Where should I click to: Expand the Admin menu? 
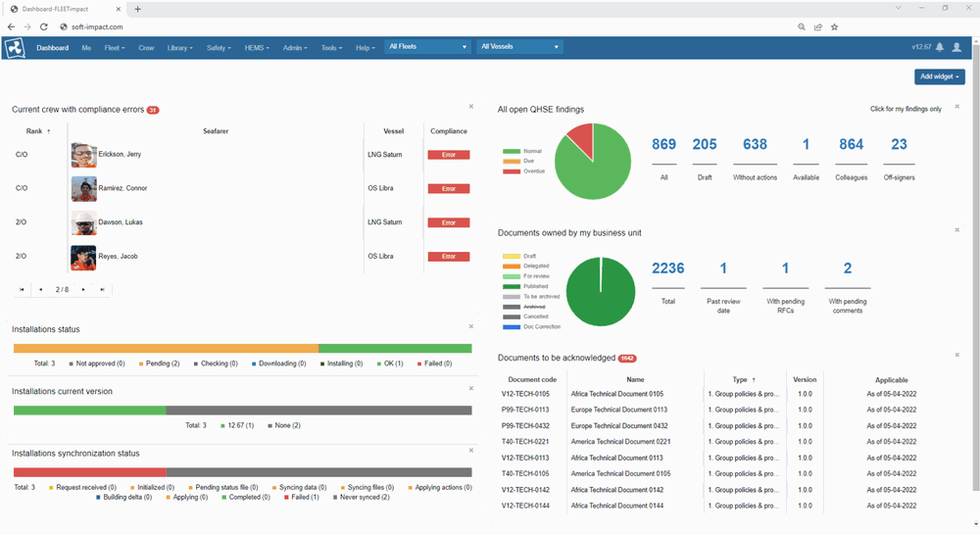click(x=295, y=48)
